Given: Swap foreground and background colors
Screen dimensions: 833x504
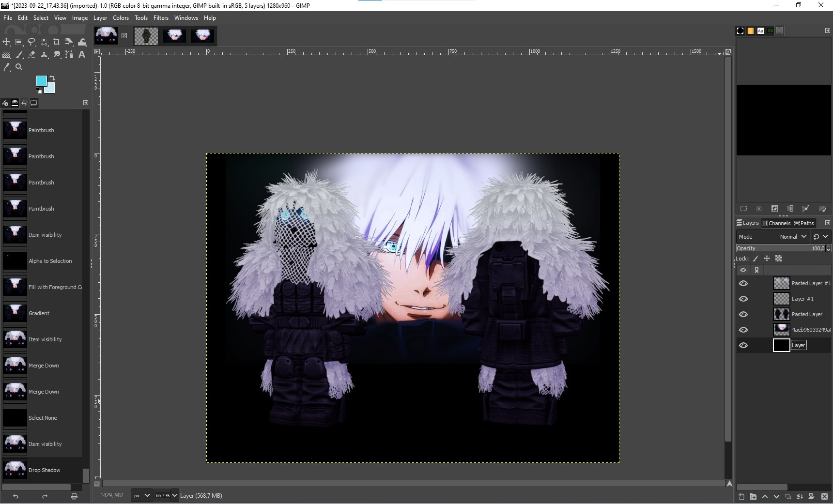Looking at the screenshot, I should coord(52,78).
